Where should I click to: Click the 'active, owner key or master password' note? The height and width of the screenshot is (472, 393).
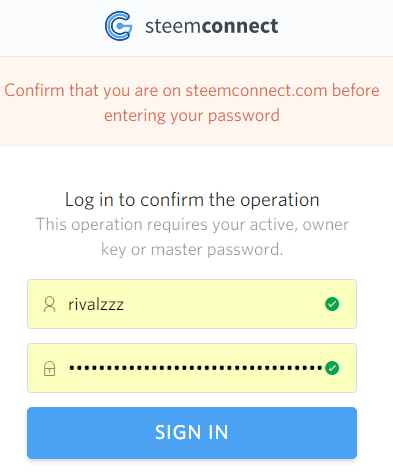point(192,237)
